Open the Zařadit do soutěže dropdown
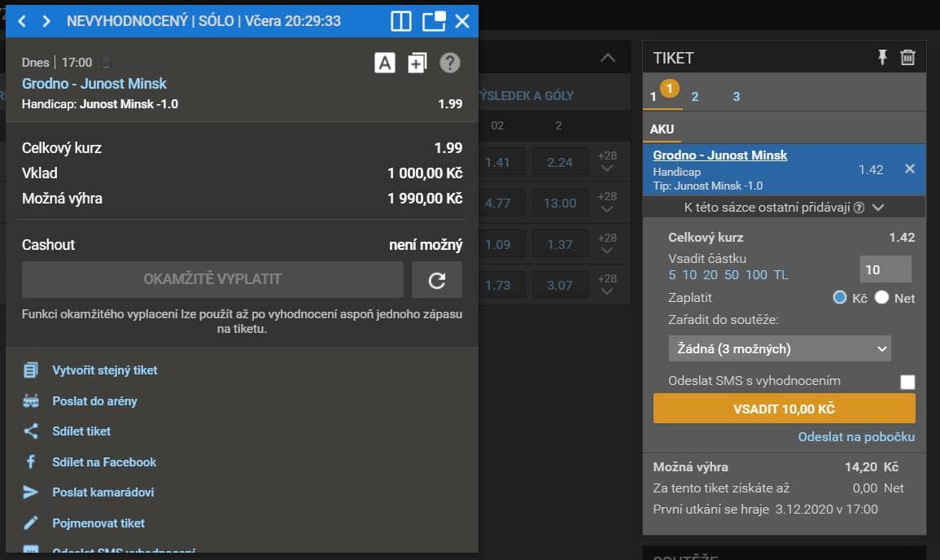This screenshot has height=560, width=940. (779, 349)
